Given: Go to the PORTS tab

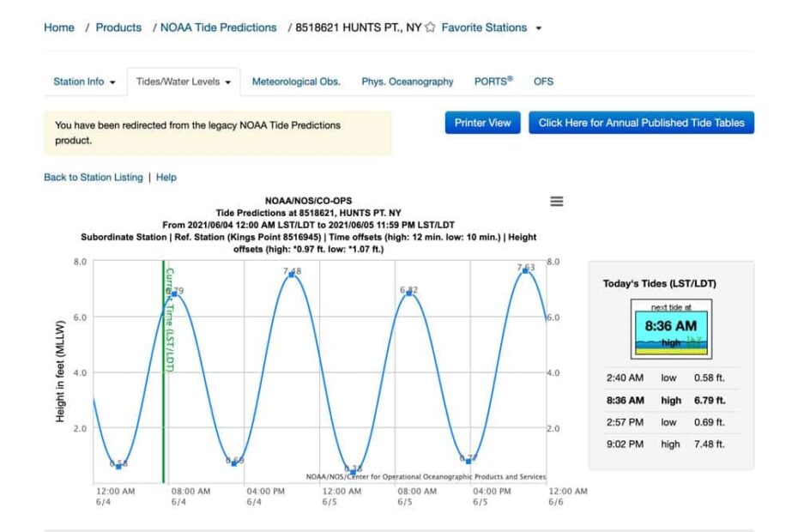Looking at the screenshot, I should click(x=493, y=82).
